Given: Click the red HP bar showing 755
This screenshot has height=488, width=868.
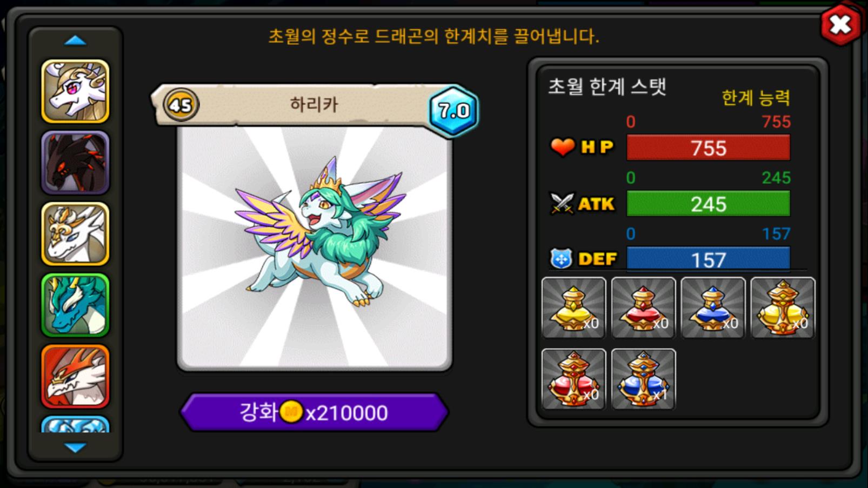Looking at the screenshot, I should coord(708,148).
